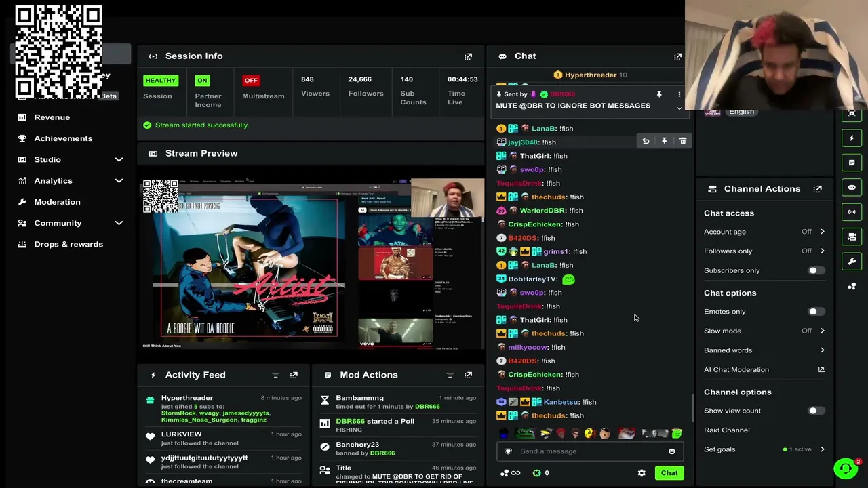Click the lightning bolt icon in the right strip

pyautogui.click(x=852, y=138)
